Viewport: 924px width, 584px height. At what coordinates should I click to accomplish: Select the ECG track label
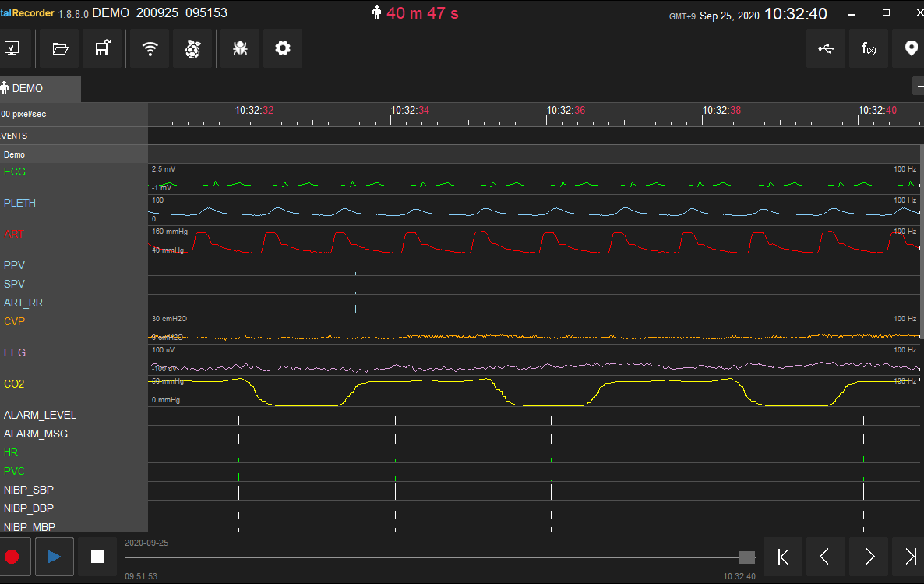pos(15,172)
